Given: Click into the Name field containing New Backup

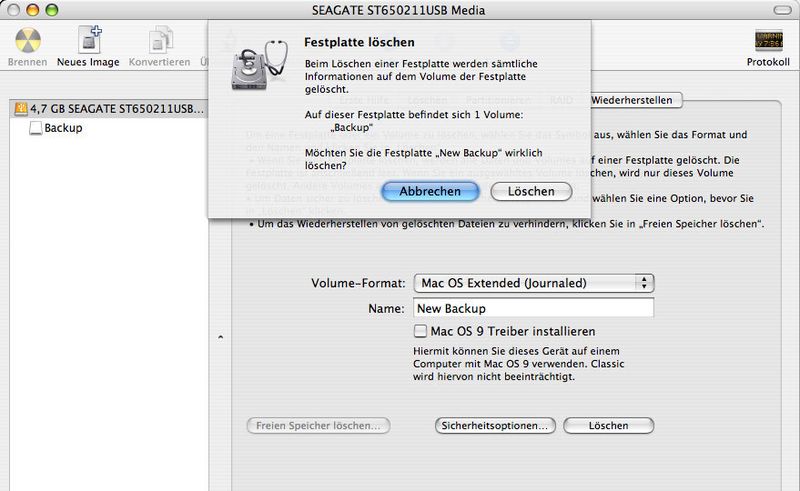Looking at the screenshot, I should (534, 308).
